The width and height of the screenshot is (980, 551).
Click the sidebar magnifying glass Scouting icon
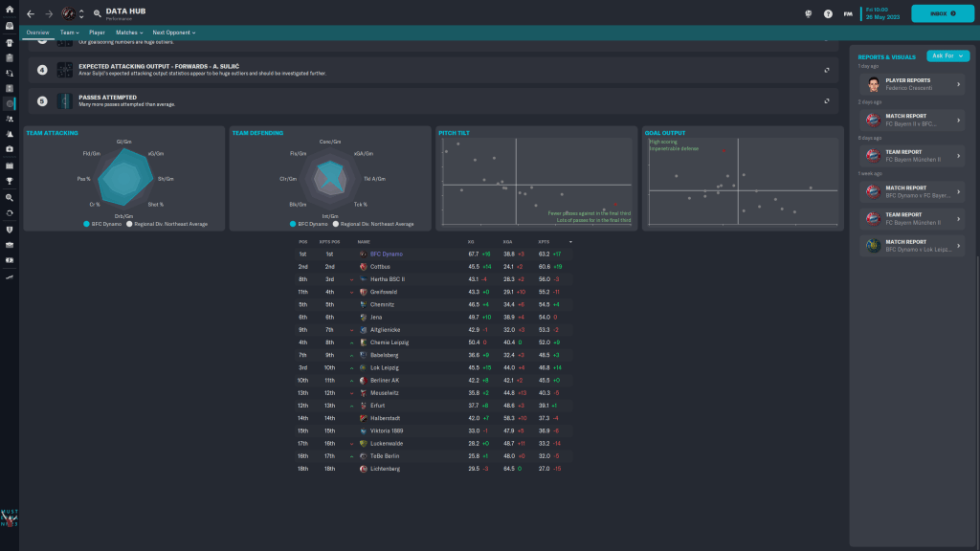tap(10, 196)
